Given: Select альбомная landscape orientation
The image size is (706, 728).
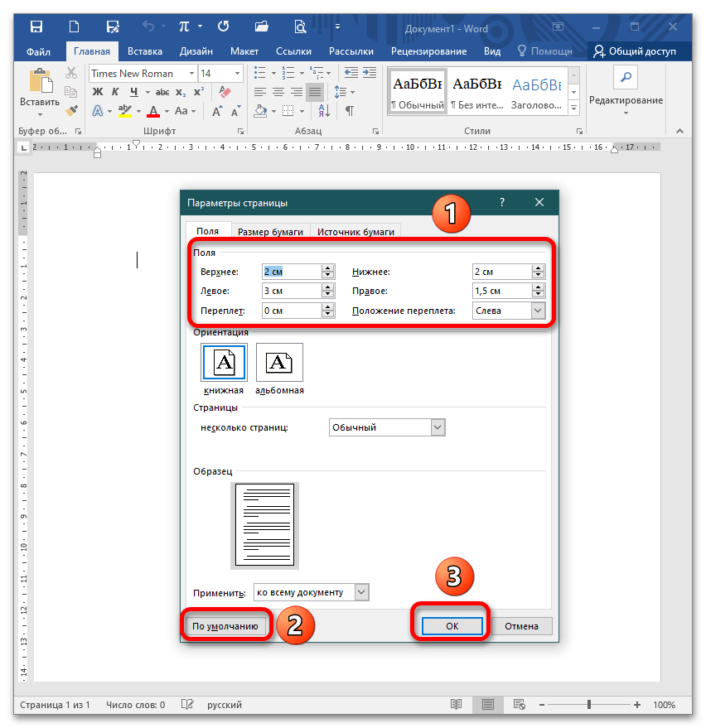Looking at the screenshot, I should (x=279, y=363).
